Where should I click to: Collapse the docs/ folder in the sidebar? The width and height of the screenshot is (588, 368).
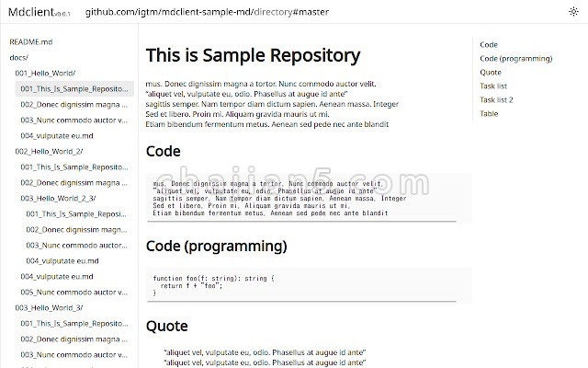(x=18, y=58)
